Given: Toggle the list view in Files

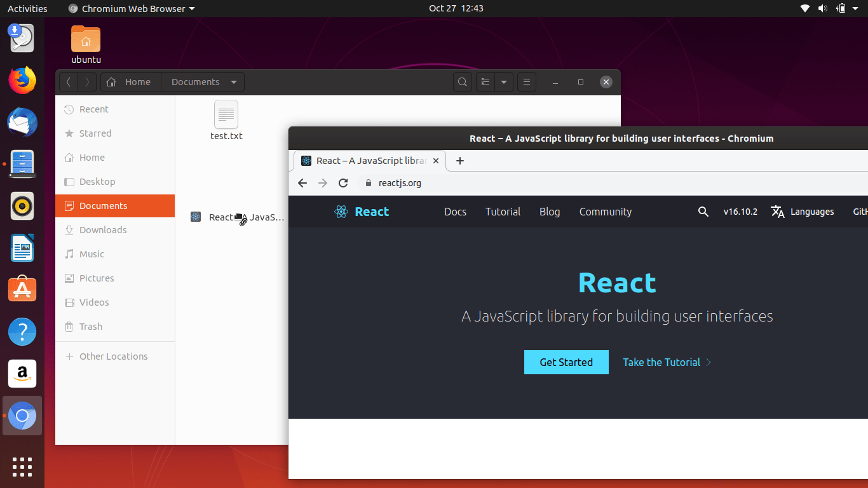Looking at the screenshot, I should click(485, 81).
